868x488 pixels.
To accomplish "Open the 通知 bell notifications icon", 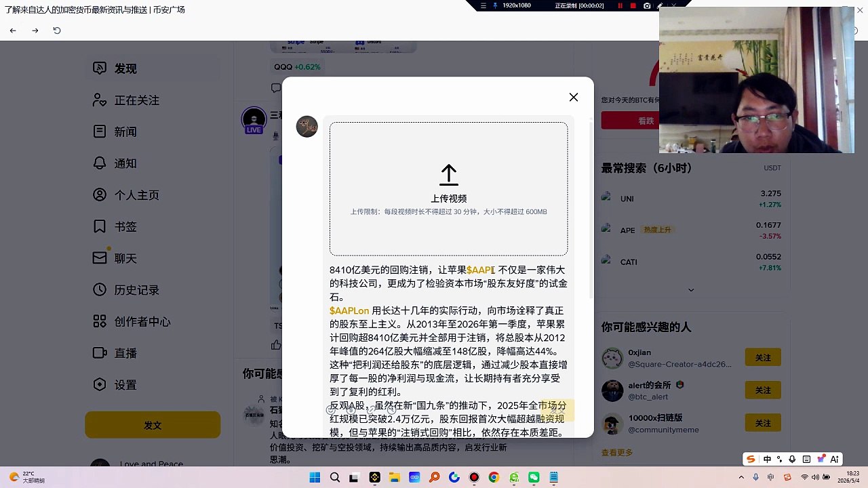I will (100, 163).
